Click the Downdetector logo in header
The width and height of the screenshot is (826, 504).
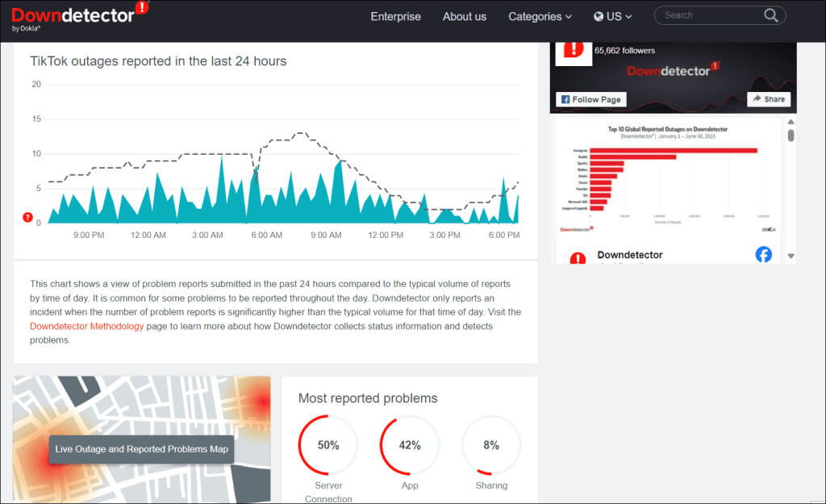[x=80, y=16]
